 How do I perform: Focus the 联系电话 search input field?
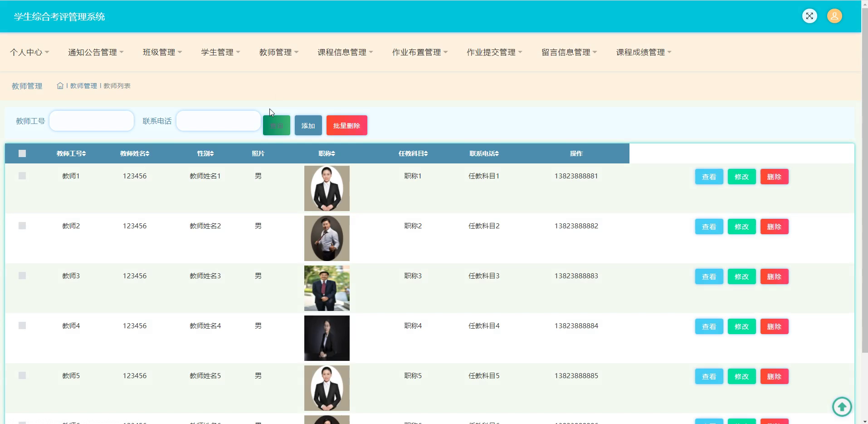pyautogui.click(x=219, y=121)
